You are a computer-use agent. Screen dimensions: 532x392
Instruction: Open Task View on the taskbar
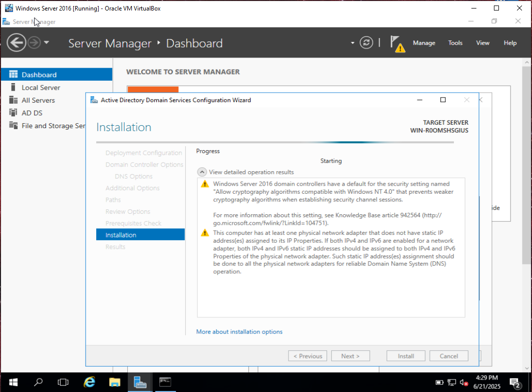pos(63,382)
